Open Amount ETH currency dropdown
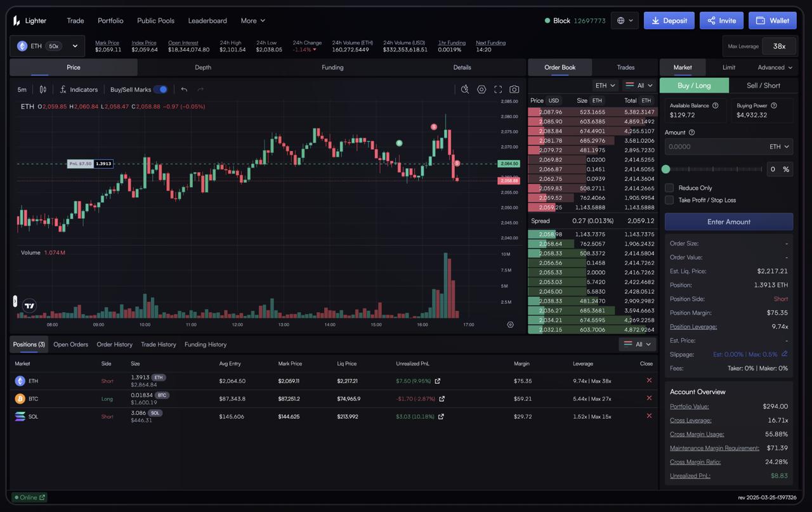 (x=779, y=147)
